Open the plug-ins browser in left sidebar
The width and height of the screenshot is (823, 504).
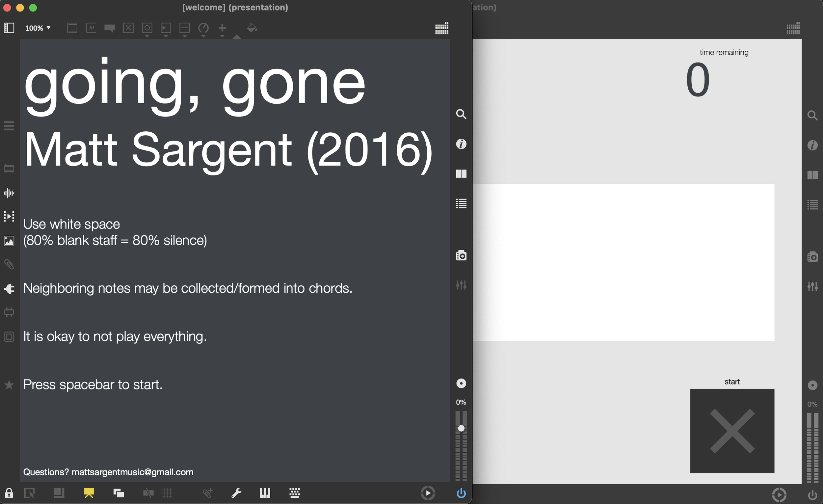click(x=9, y=289)
